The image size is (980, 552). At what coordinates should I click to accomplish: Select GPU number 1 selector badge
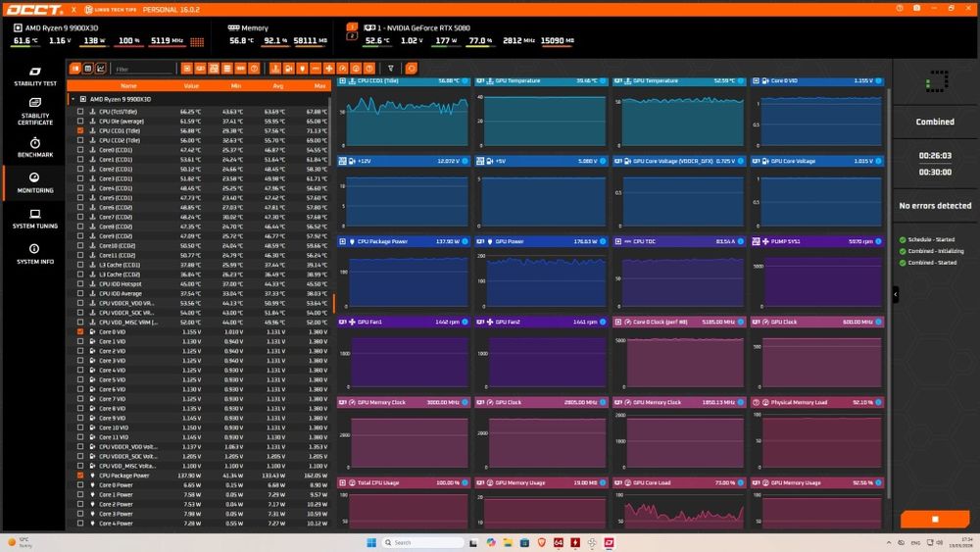click(x=352, y=26)
